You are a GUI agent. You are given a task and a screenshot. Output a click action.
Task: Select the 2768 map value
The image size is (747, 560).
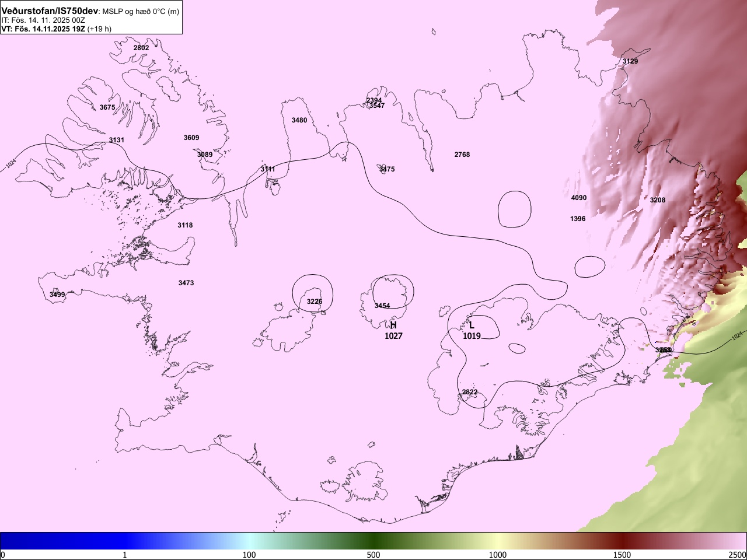tap(462, 155)
